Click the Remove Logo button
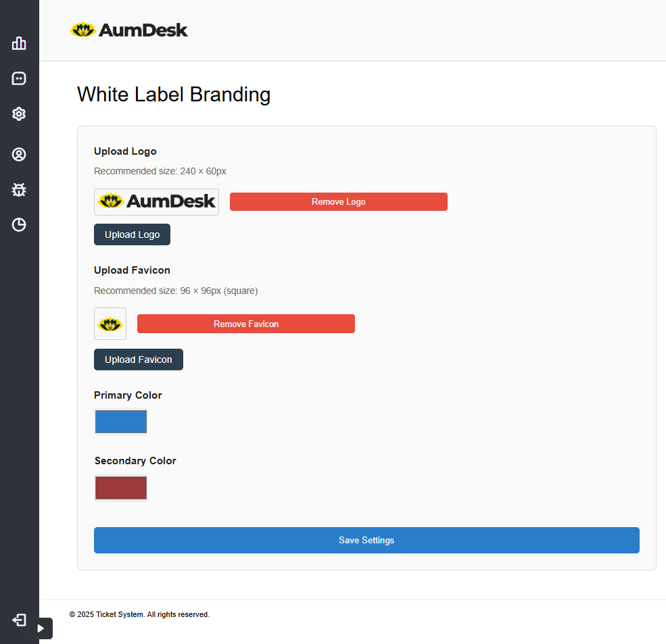Screen dimensions: 666x644 (x=339, y=201)
